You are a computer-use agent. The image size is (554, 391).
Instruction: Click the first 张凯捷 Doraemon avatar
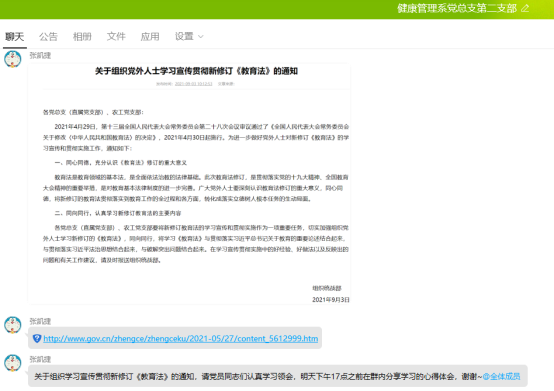point(13,59)
